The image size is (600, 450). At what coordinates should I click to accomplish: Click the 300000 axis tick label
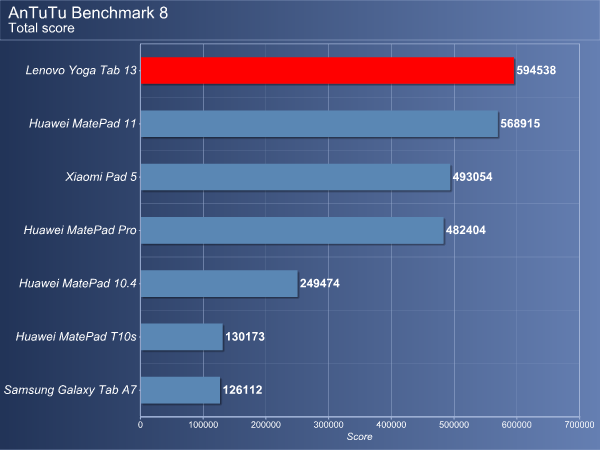click(328, 425)
